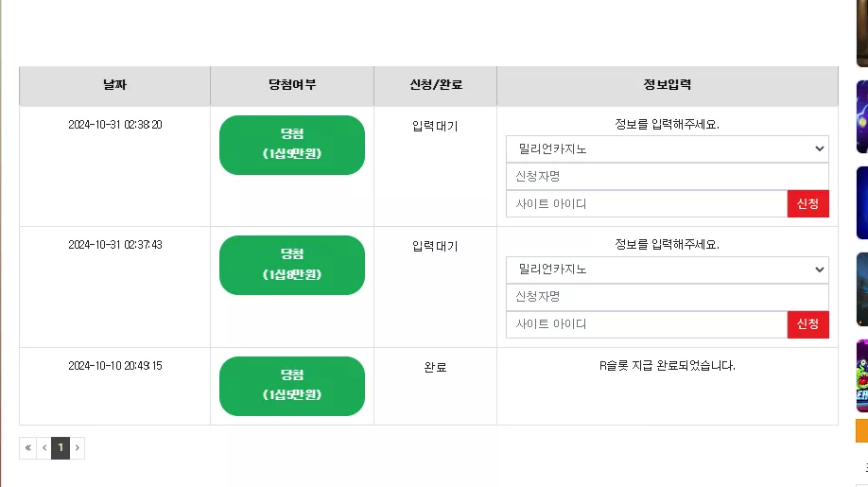Viewport: 868px width, 487px height.
Task: Open the 밀리언카지노 dropdown in first row
Action: coord(667,148)
